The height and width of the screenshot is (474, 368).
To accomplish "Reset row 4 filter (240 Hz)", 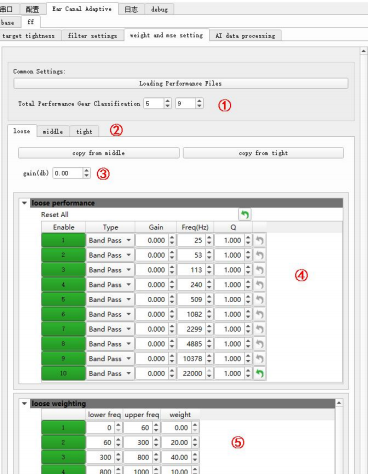I will (260, 285).
